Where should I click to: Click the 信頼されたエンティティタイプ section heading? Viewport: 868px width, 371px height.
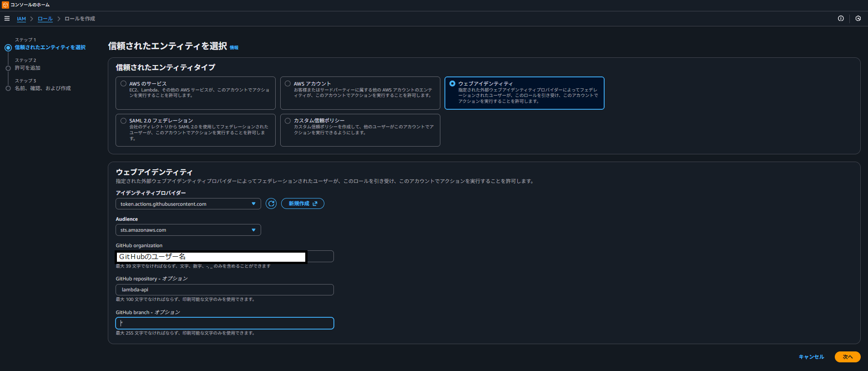click(x=166, y=67)
